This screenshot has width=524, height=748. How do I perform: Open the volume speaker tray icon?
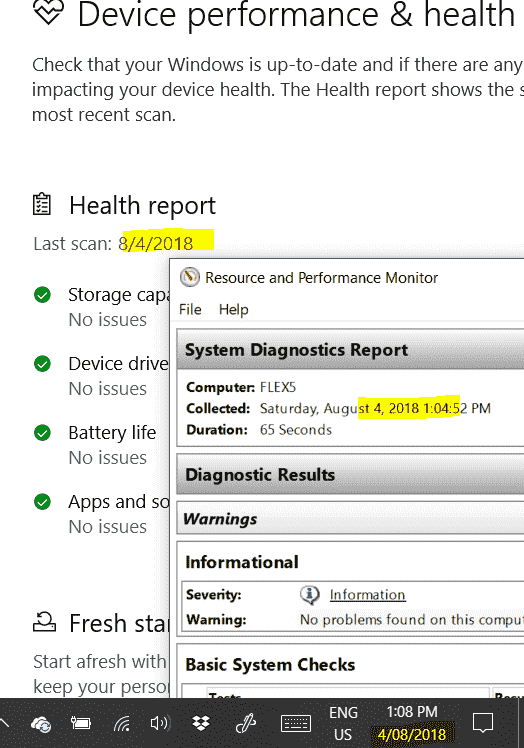tap(160, 724)
